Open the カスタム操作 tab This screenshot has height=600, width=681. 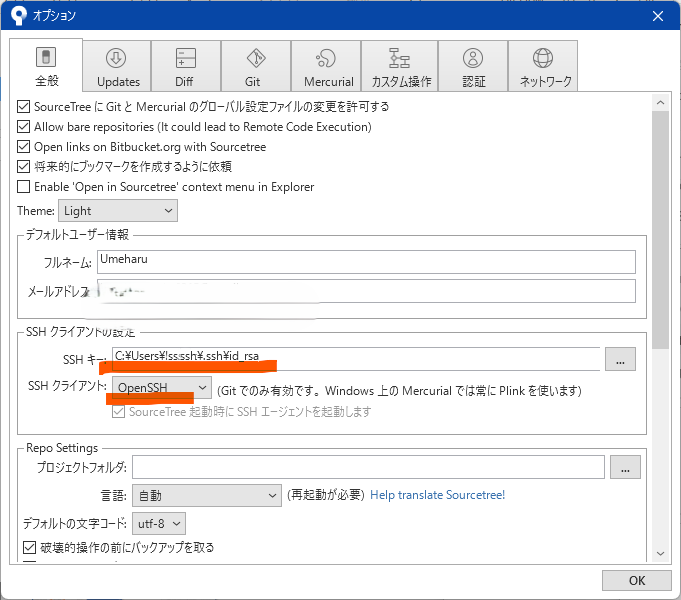(400, 66)
